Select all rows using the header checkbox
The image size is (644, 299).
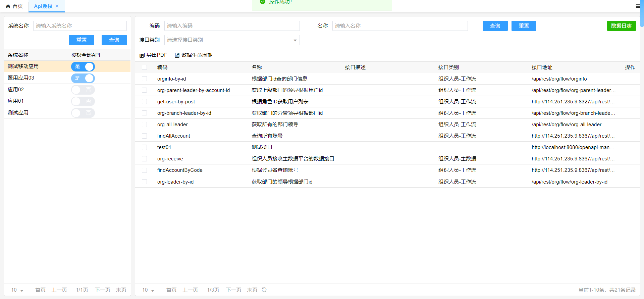(144, 67)
